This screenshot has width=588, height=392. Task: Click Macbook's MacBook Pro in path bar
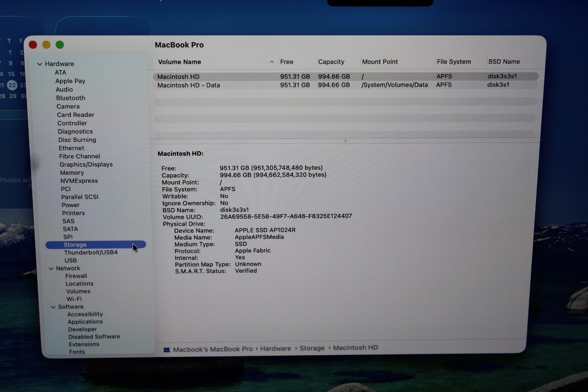click(x=213, y=349)
